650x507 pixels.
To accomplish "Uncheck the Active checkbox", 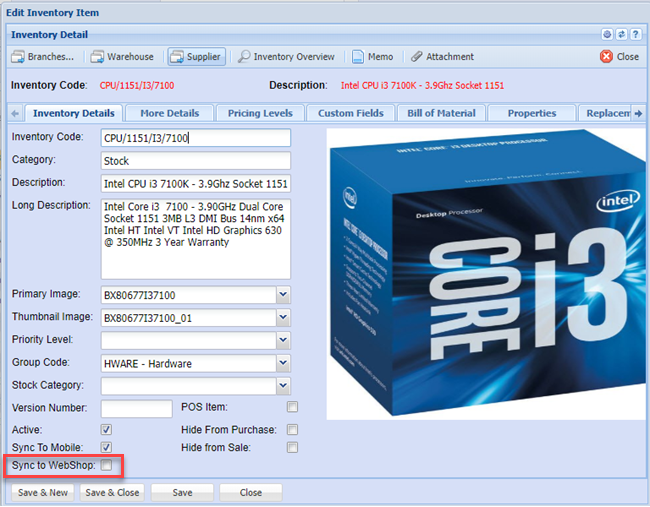I will pos(106,429).
